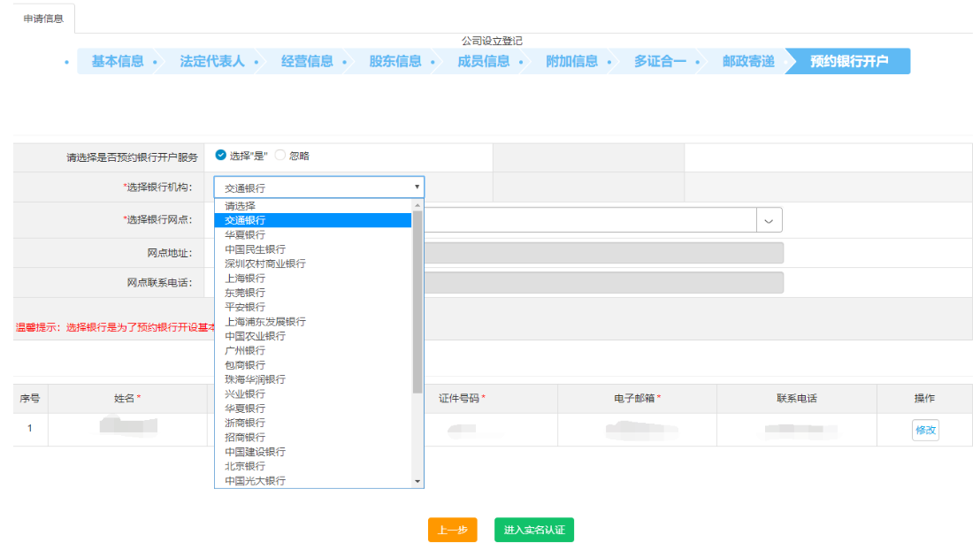Click the 网点地址 input field

603,253
